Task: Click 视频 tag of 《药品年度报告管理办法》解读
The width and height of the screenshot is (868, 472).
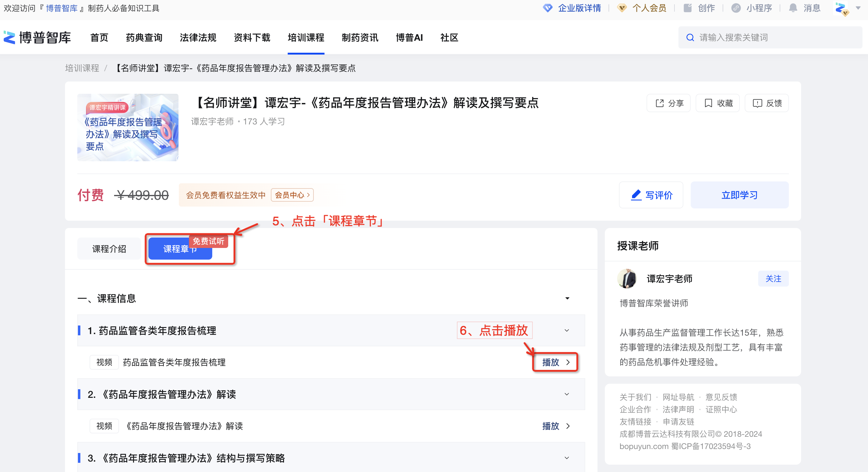Action: coord(104,426)
